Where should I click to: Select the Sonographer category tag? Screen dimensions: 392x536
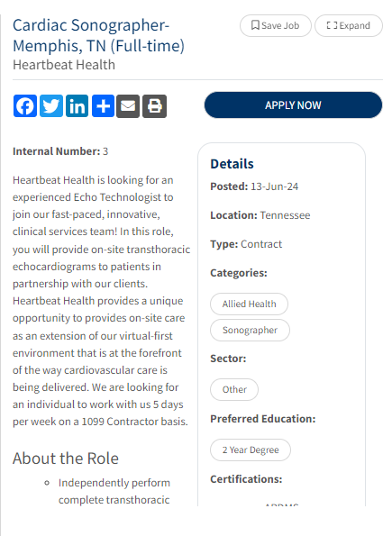click(x=250, y=331)
